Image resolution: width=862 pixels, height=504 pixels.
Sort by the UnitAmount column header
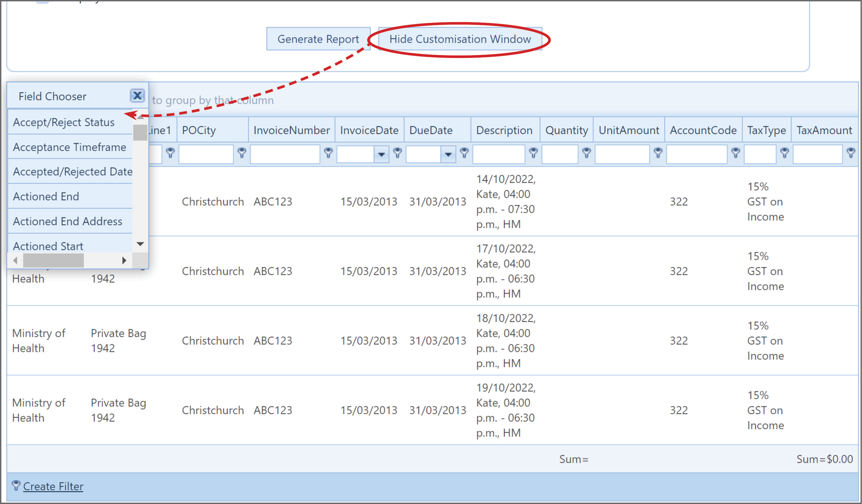click(x=629, y=130)
